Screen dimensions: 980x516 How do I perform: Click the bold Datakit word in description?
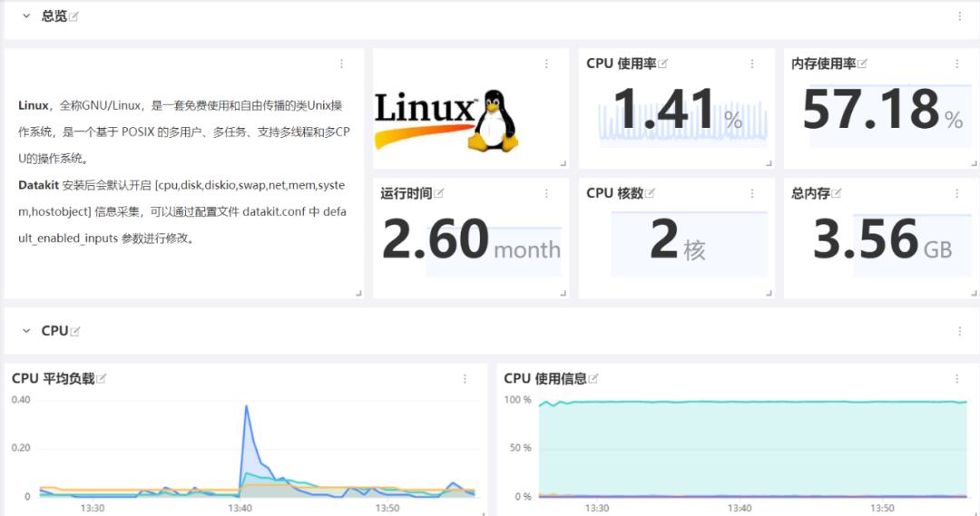(38, 186)
